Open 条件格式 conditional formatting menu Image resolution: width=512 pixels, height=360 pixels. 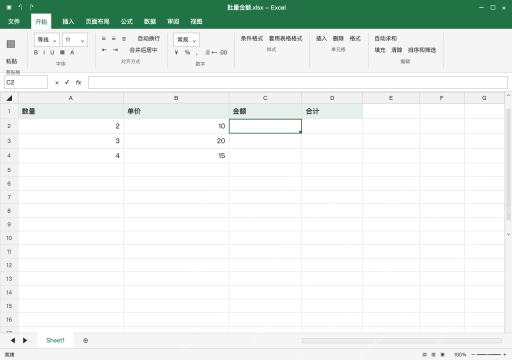(x=252, y=39)
